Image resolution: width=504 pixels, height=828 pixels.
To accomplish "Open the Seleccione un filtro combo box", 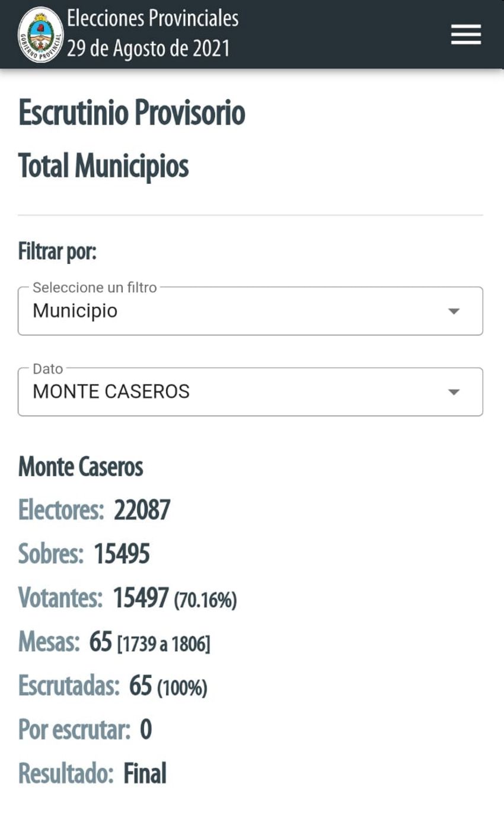I will pos(250,311).
